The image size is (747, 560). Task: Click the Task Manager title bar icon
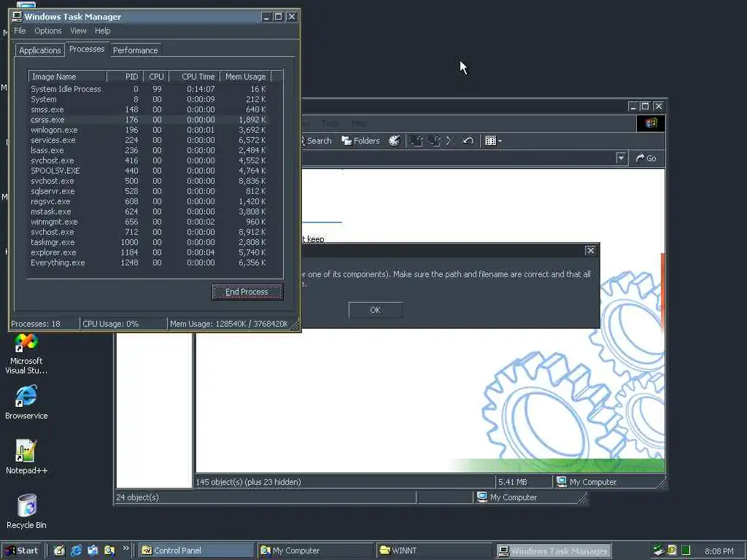[18, 17]
